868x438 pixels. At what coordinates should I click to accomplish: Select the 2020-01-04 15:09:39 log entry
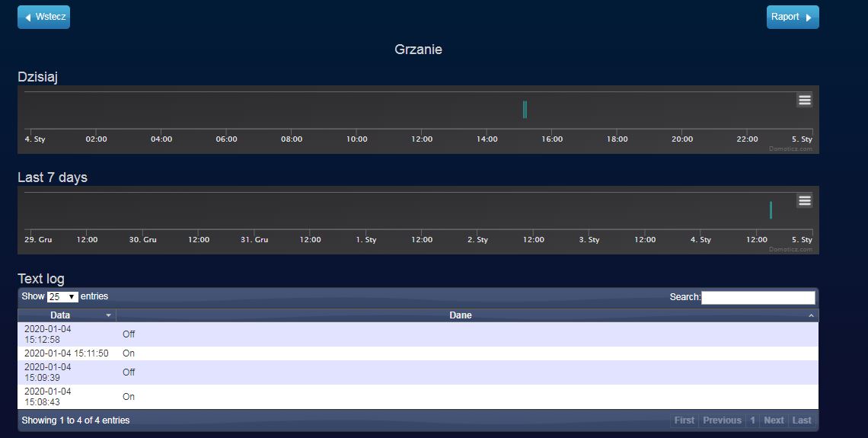click(x=418, y=372)
